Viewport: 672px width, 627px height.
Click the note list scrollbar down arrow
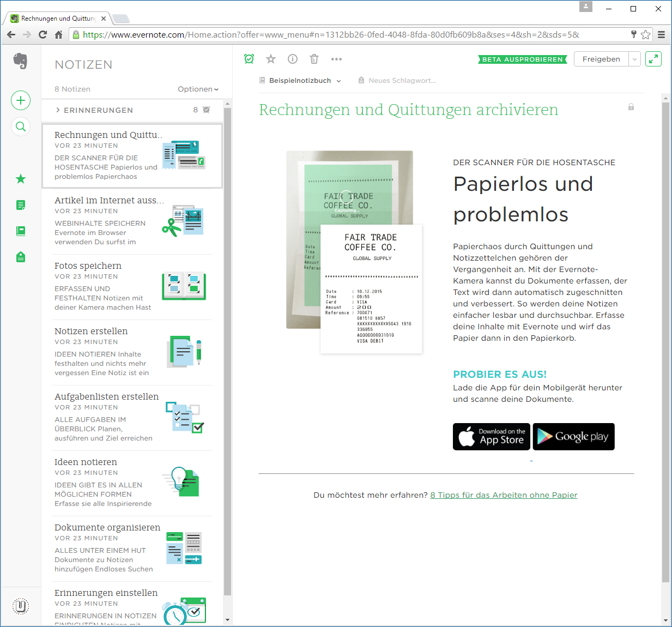pyautogui.click(x=228, y=620)
